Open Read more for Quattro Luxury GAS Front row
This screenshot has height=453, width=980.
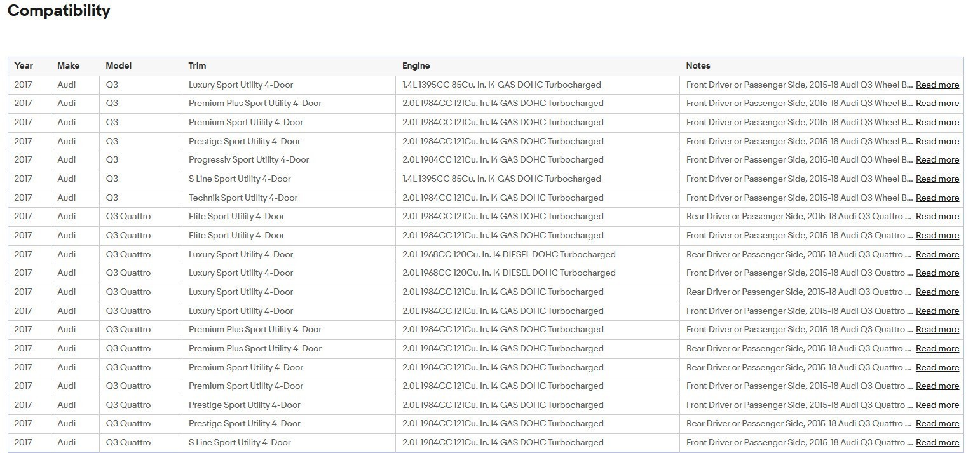tap(937, 311)
